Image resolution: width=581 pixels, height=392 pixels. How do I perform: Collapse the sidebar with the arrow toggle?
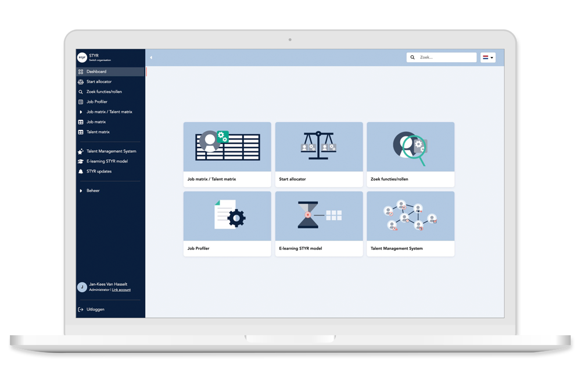pyautogui.click(x=151, y=57)
